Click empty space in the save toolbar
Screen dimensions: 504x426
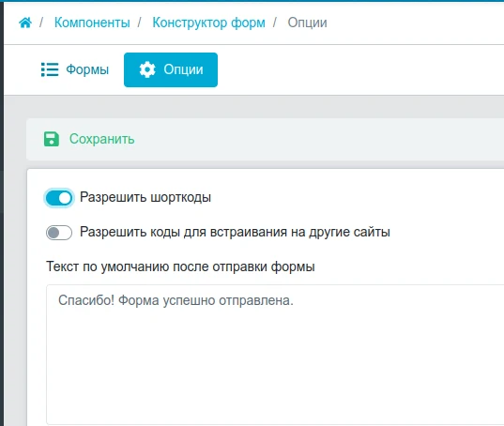318,139
